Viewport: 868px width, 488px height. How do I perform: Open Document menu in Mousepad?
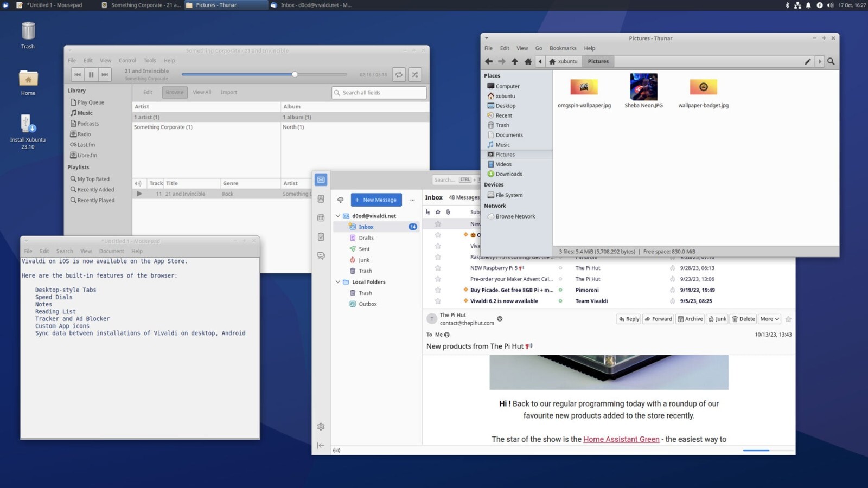coord(112,251)
